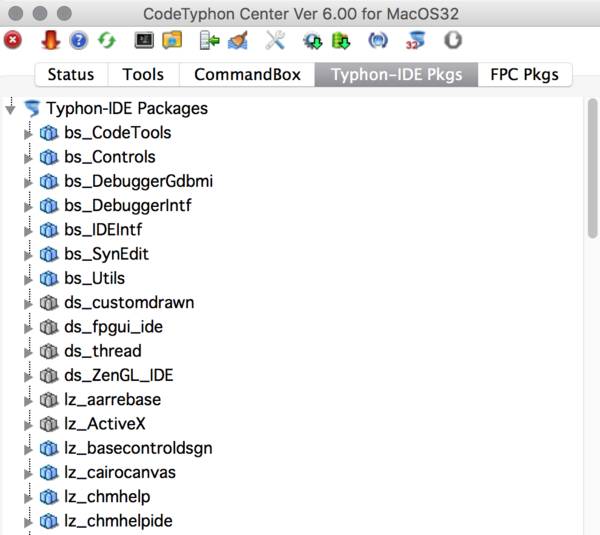Click the document with green arrow icon

(209, 40)
